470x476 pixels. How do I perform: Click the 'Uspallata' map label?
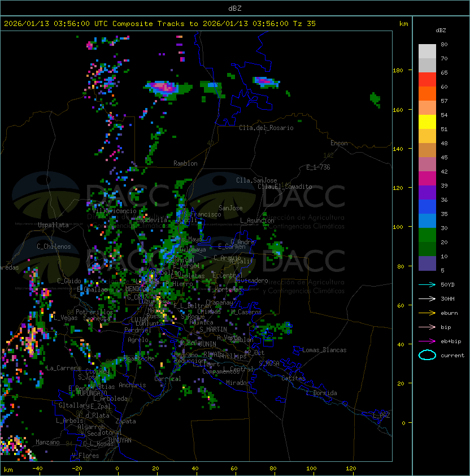[53, 225]
